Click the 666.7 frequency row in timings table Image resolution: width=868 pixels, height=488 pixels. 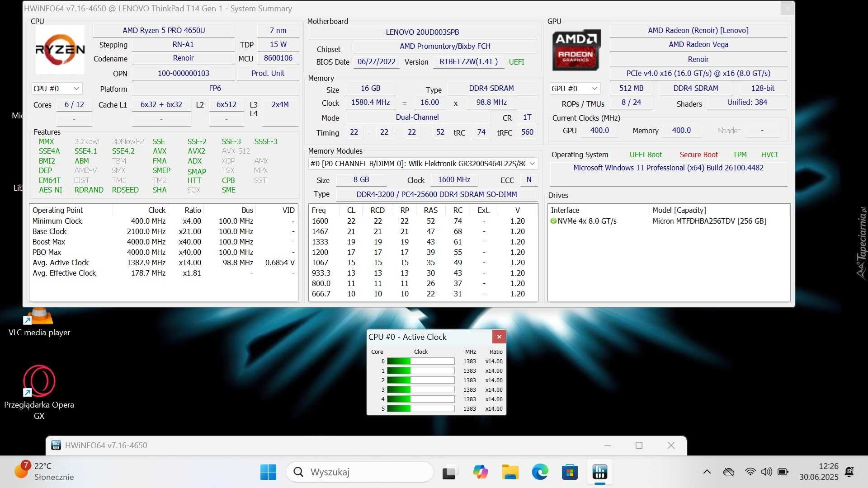tap(423, 294)
